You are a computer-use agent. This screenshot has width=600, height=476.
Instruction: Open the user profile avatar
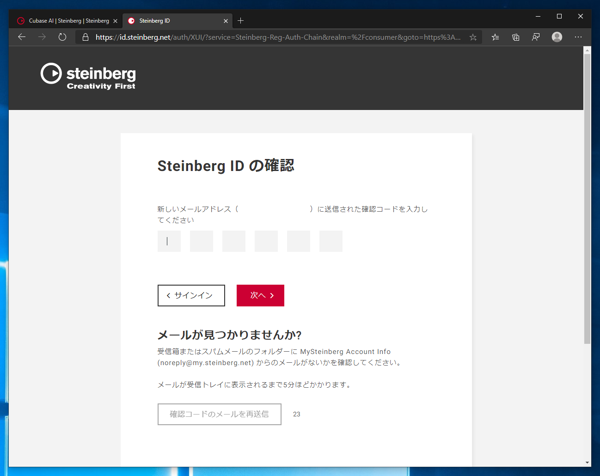click(x=557, y=37)
